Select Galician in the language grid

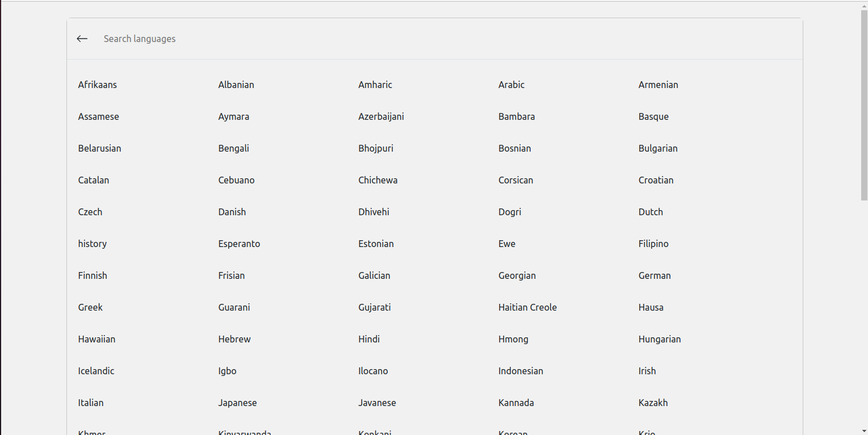(x=374, y=275)
